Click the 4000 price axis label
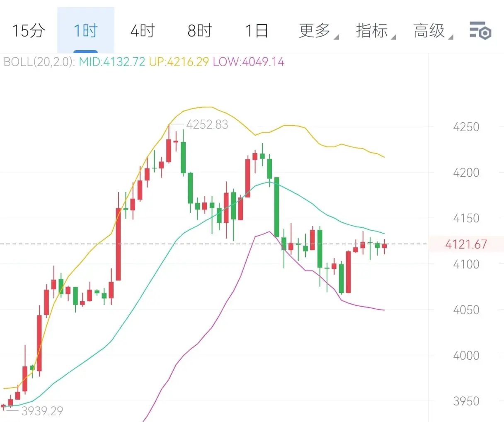504x422 pixels. click(x=466, y=356)
